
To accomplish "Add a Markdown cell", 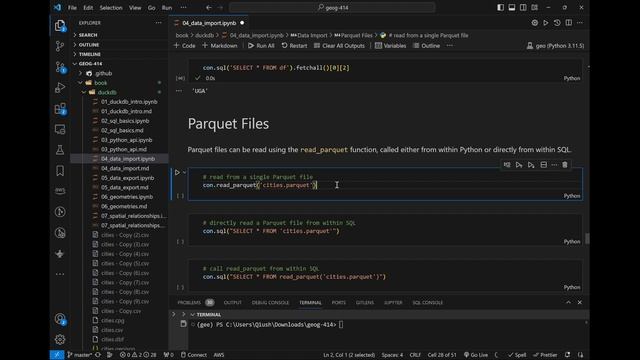I will tap(220, 46).
